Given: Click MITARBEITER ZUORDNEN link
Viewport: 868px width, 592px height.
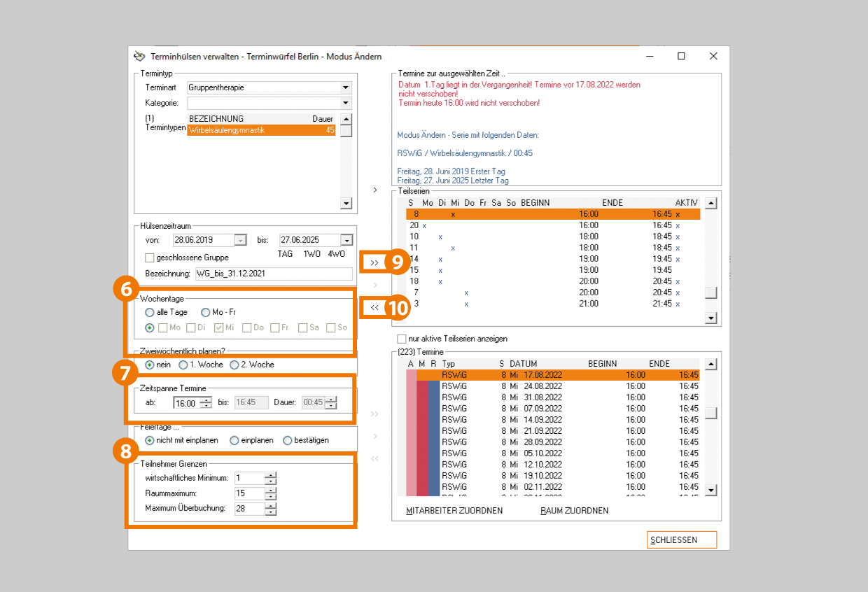Looking at the screenshot, I should pyautogui.click(x=454, y=511).
